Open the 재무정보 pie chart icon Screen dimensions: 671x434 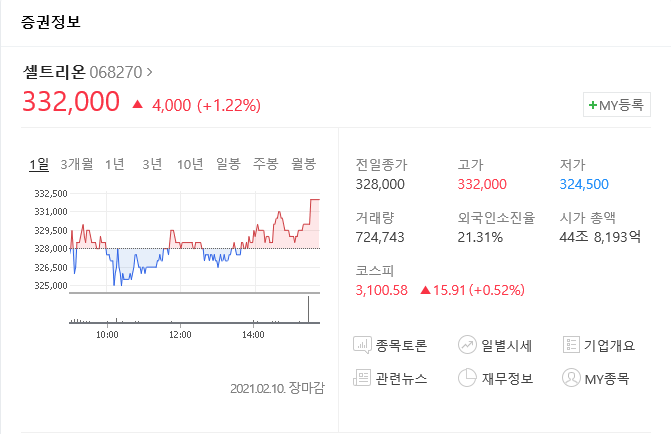[x=467, y=378]
